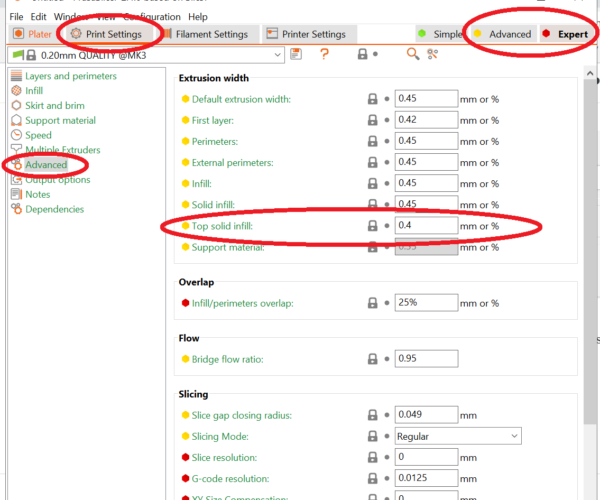Click the Slicing Mode label

pyautogui.click(x=220, y=436)
